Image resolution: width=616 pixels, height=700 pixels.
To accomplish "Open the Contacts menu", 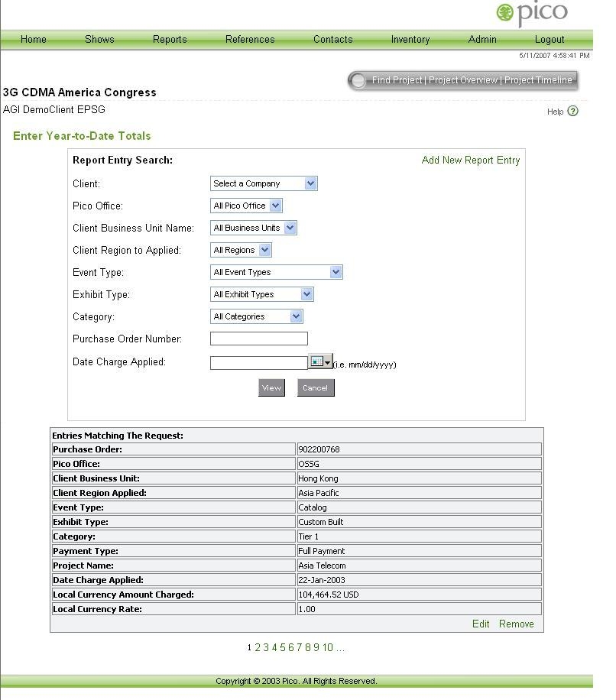I will click(x=333, y=39).
